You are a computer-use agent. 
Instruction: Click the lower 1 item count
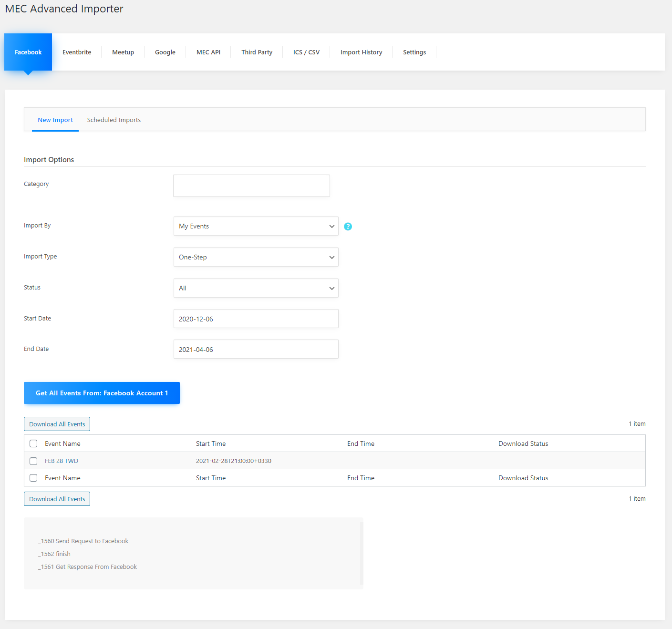[x=637, y=499]
